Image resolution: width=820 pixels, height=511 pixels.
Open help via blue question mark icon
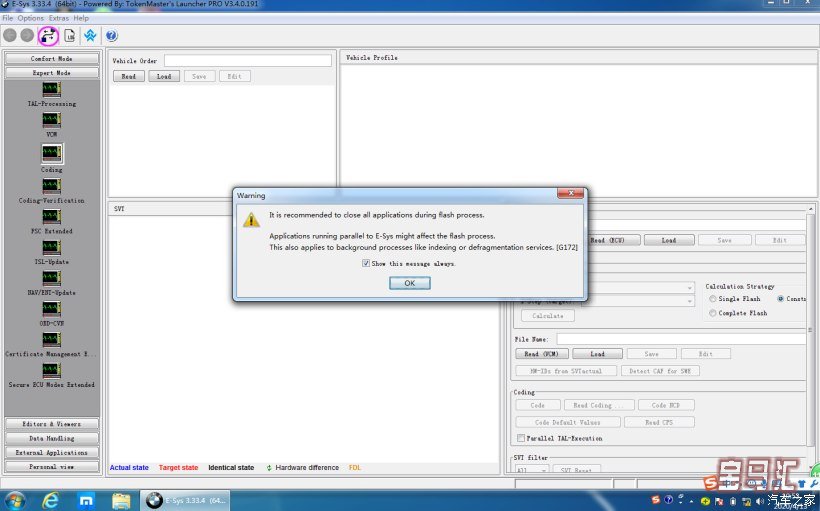(111, 36)
